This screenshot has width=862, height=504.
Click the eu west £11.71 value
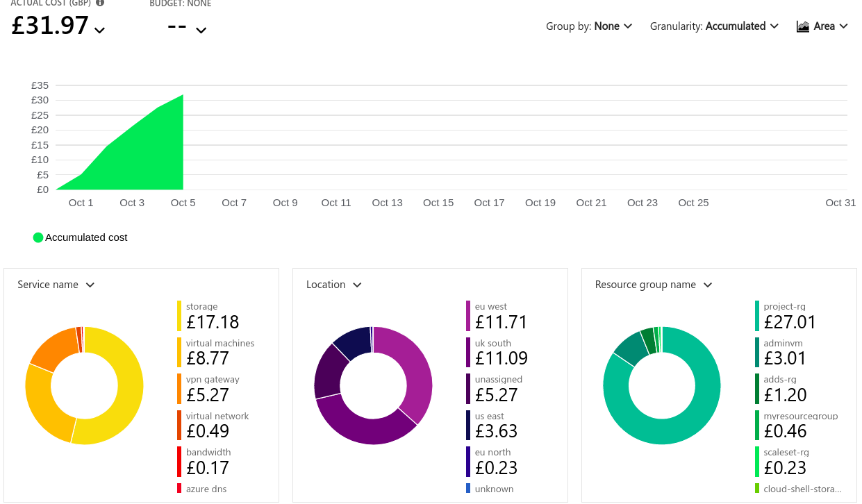[x=501, y=322]
